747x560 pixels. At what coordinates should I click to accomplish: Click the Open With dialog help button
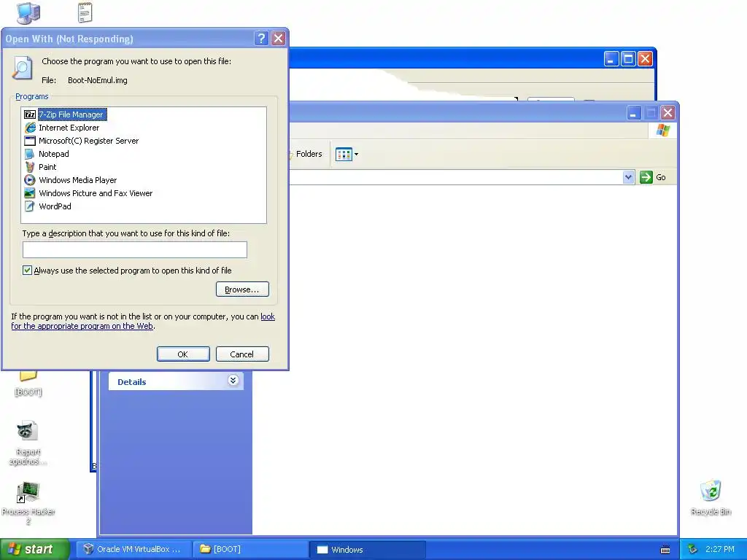pyautogui.click(x=261, y=39)
